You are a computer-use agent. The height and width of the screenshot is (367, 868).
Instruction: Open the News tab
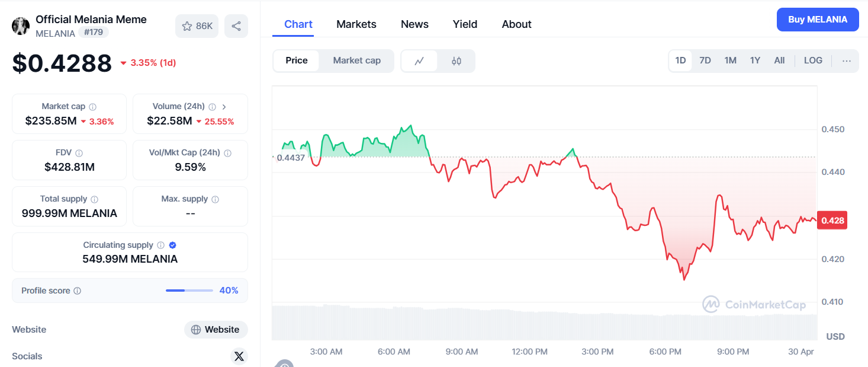(414, 24)
